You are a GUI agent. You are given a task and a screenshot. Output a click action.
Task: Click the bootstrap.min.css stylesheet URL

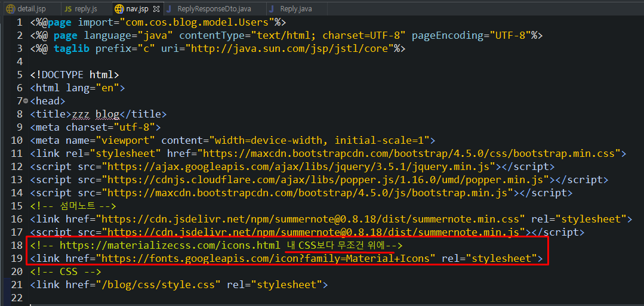pyautogui.click(x=409, y=154)
